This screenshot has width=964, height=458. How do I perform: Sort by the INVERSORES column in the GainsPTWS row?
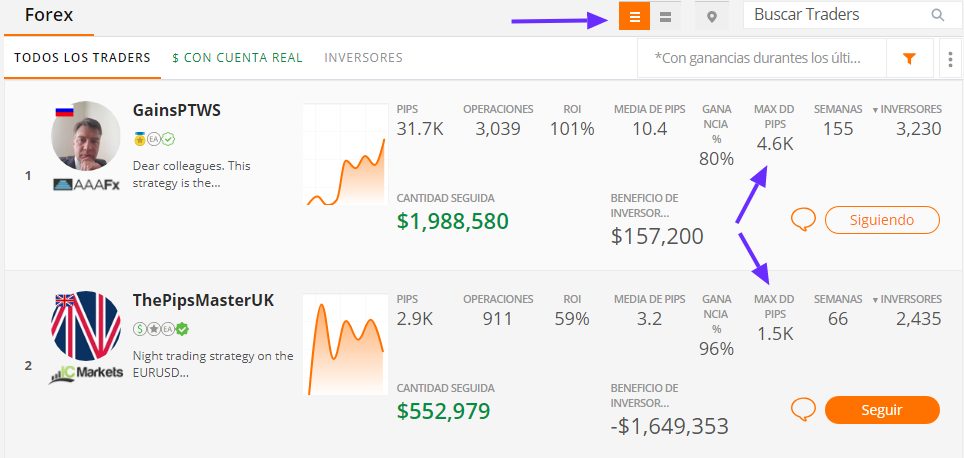(x=907, y=109)
